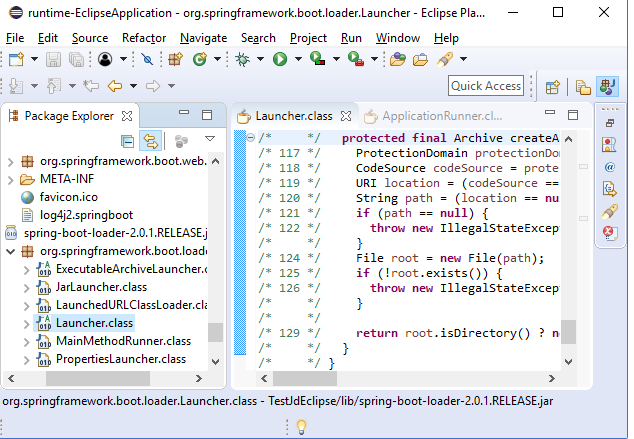The width and height of the screenshot is (634, 439).
Task: Open the Source menu
Action: [90, 38]
